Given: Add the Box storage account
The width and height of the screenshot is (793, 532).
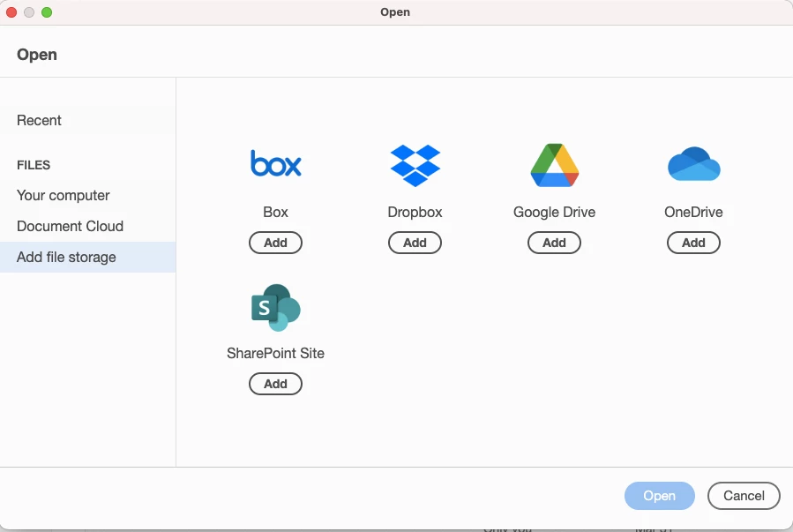Looking at the screenshot, I should [x=275, y=243].
